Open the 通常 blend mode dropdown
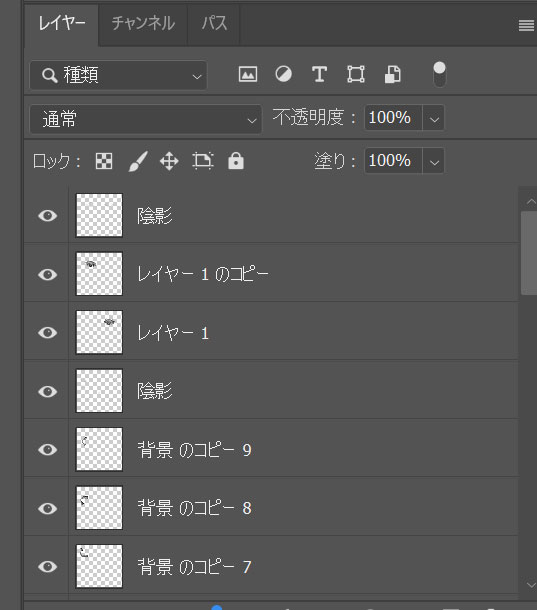 146,119
